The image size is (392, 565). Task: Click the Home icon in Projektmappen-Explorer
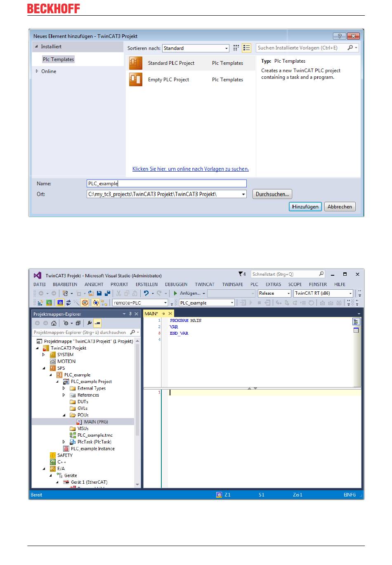54,323
